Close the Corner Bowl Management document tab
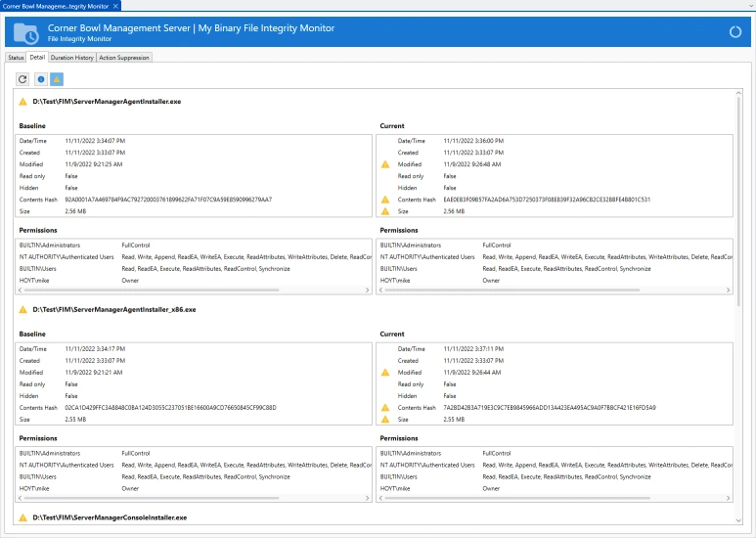This screenshot has height=538, width=756. click(x=115, y=6)
